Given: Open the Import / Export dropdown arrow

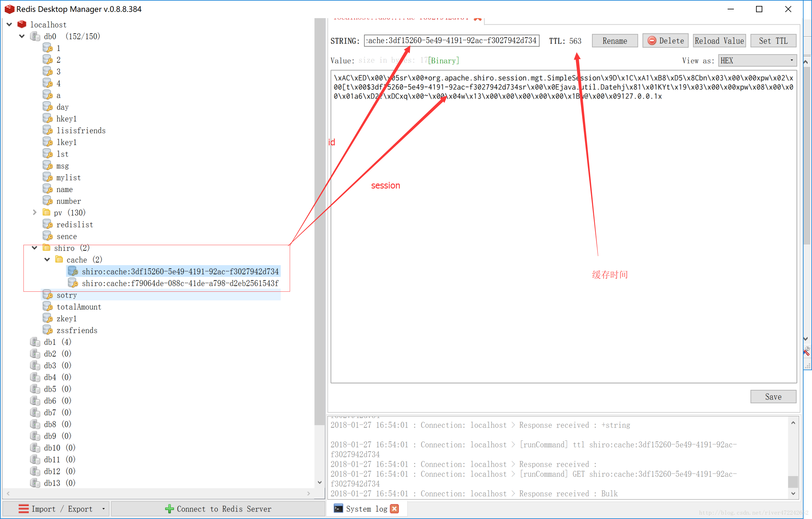Looking at the screenshot, I should [x=103, y=509].
